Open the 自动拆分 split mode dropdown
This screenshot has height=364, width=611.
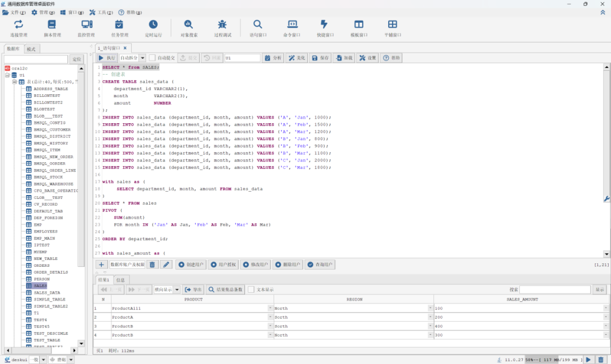coord(143,58)
